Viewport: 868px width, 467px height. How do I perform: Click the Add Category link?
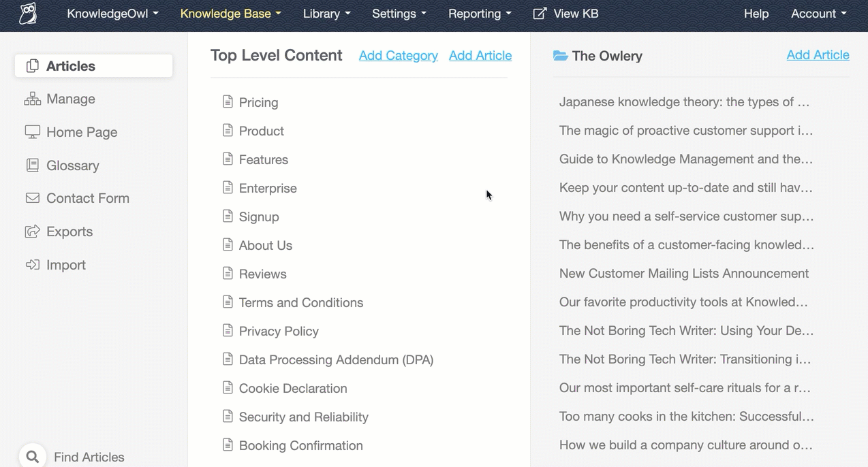point(398,56)
